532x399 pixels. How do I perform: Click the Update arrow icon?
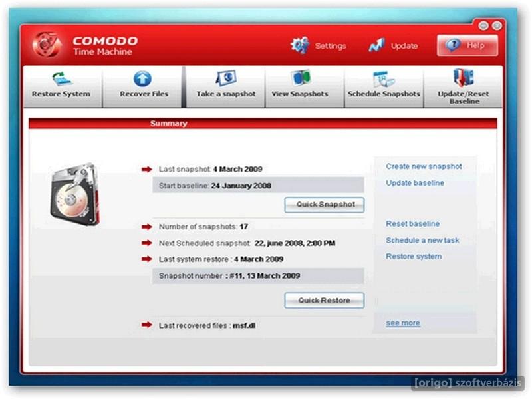point(376,45)
